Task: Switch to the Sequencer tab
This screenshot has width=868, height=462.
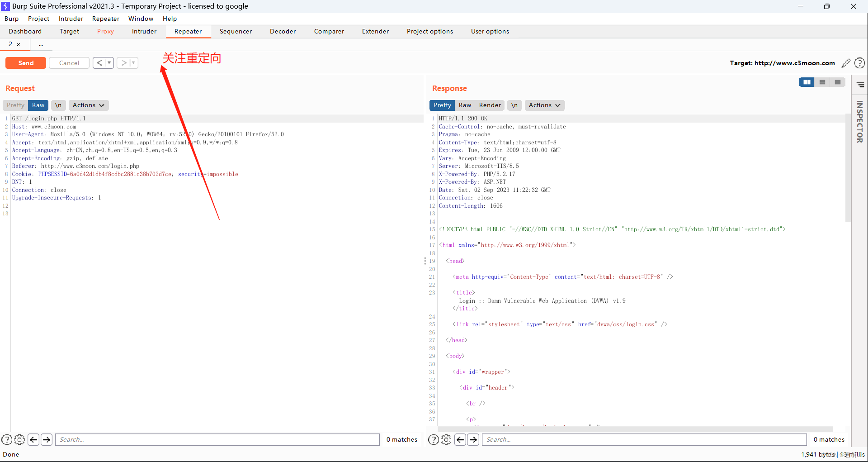Action: 236,31
